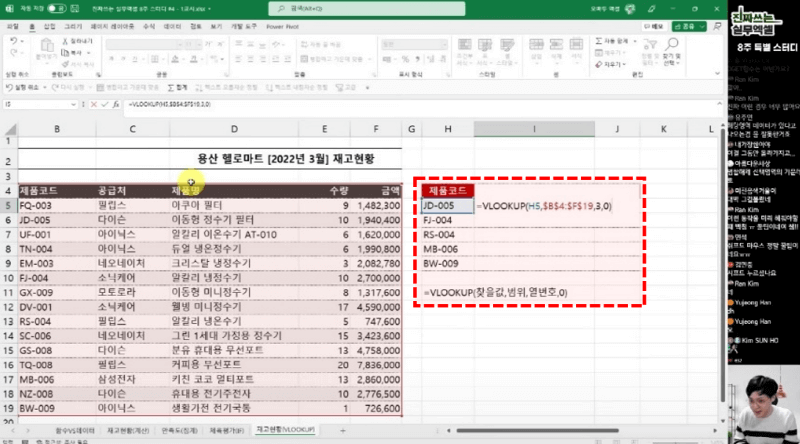Select cell C17 삼성전자
Image resolution: width=800 pixels, height=444 pixels.
[133, 380]
